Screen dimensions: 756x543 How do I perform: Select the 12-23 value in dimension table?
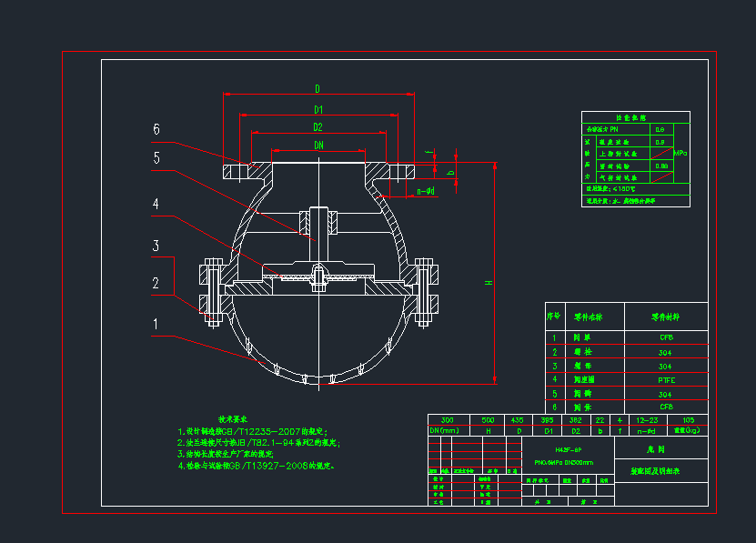[648, 419]
